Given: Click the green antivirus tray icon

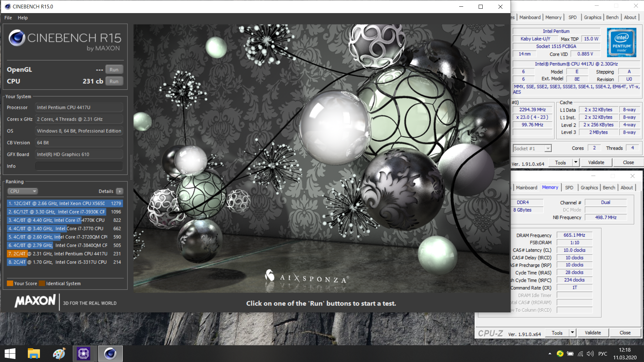Looking at the screenshot, I should (x=560, y=354).
